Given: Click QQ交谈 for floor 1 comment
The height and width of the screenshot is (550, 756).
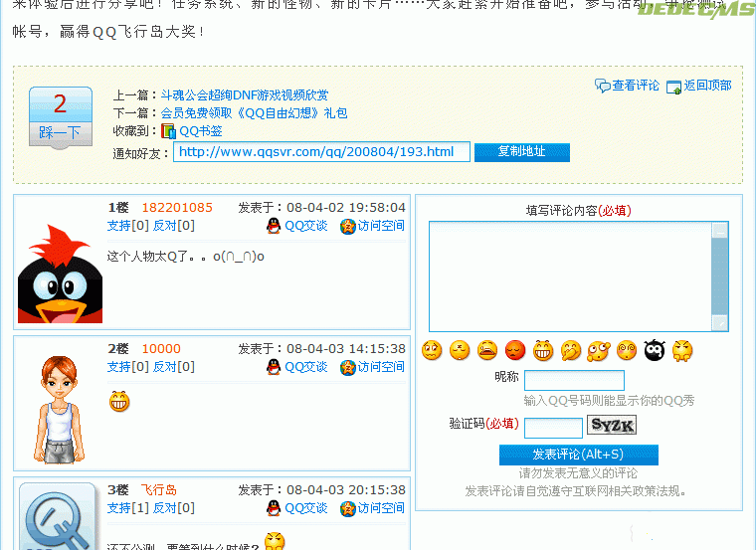Looking at the screenshot, I should [305, 226].
